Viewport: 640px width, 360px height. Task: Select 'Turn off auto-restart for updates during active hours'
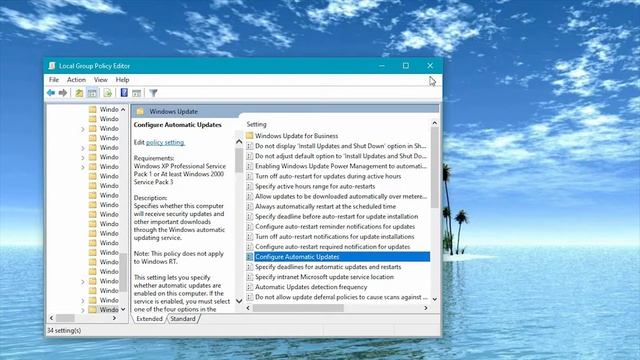click(x=328, y=176)
